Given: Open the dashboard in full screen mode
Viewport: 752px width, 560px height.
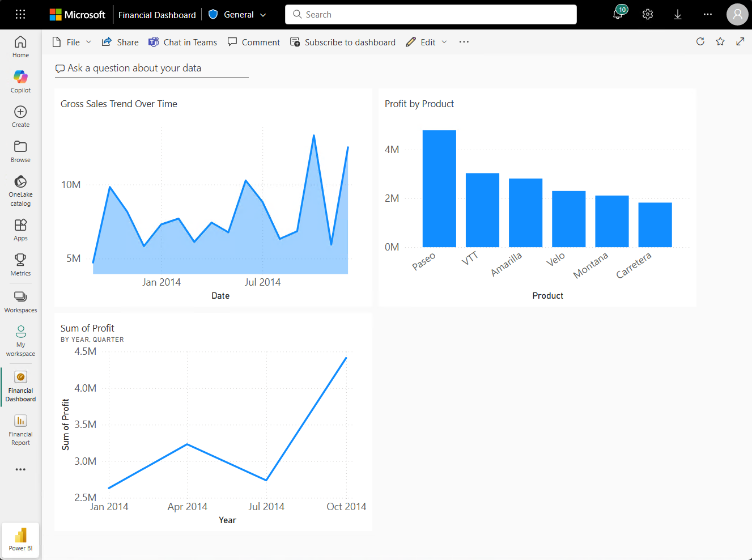Looking at the screenshot, I should click(740, 41).
